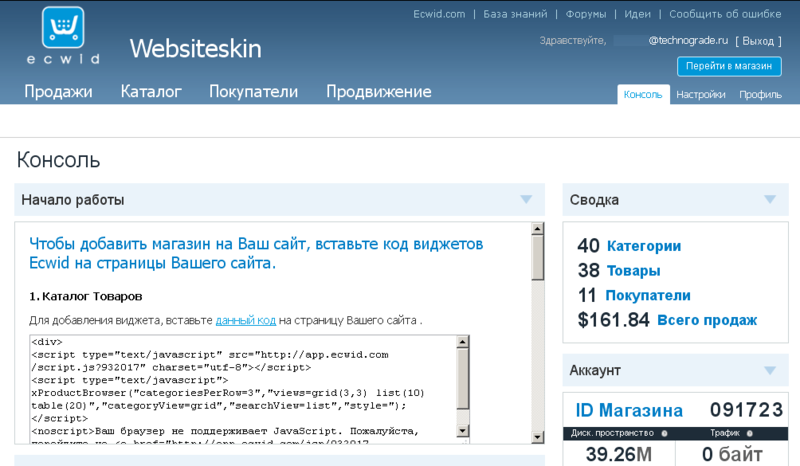Switch to the Консоль tab
This screenshot has height=466, width=800.
(x=643, y=94)
